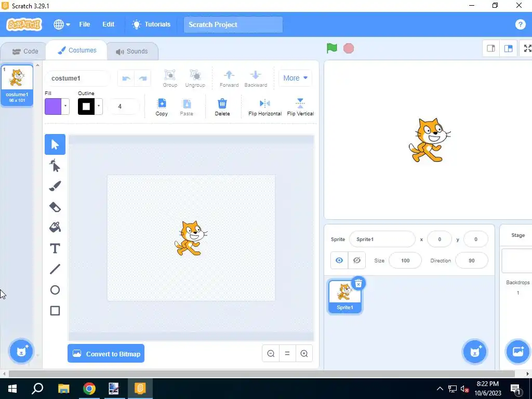The image size is (532, 399).
Task: Click the costume1 name field
Action: (78, 78)
